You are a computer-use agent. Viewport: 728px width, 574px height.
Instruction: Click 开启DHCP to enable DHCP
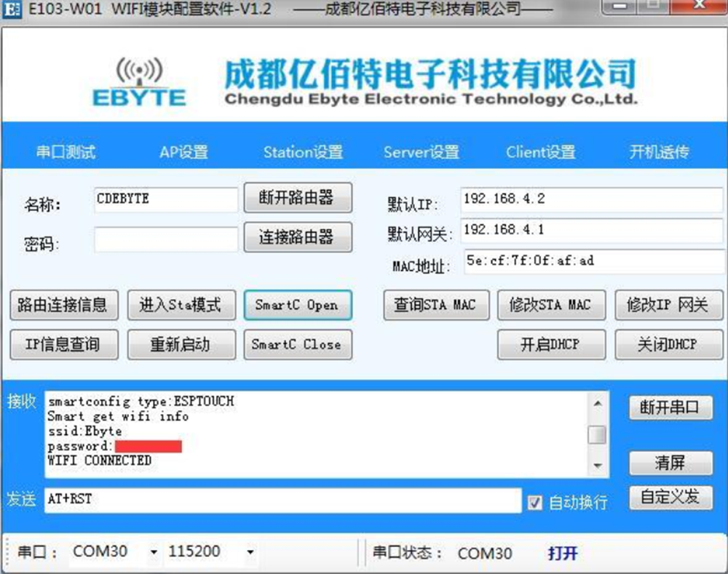(551, 343)
